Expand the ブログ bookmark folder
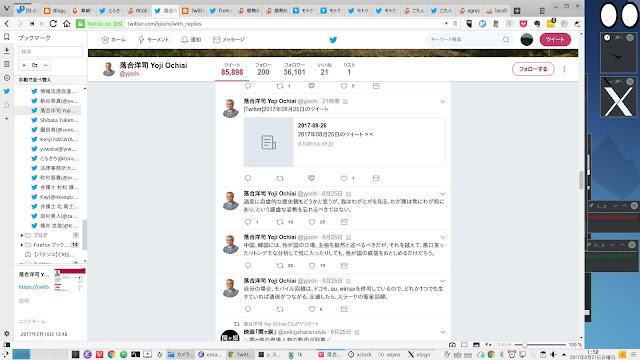The width and height of the screenshot is (640, 360). click(22, 235)
